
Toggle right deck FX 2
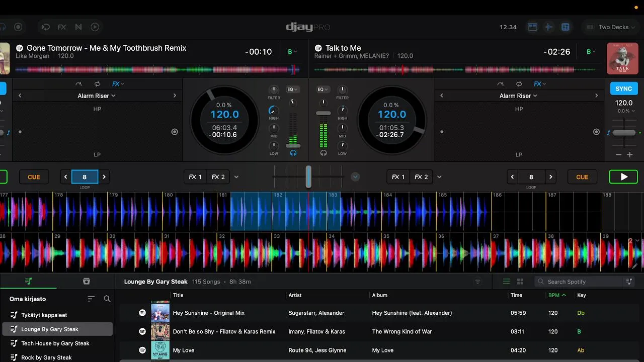(421, 177)
